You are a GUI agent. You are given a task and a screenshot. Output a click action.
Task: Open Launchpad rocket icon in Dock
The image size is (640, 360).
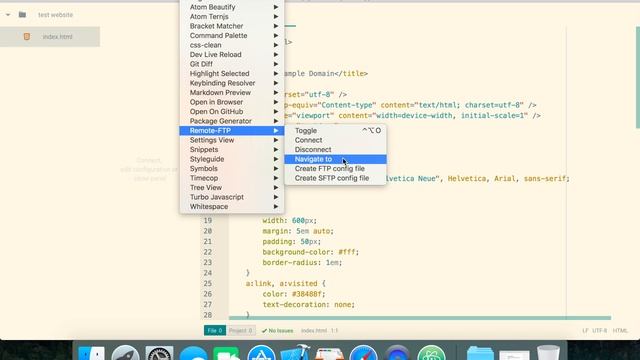pos(125,353)
